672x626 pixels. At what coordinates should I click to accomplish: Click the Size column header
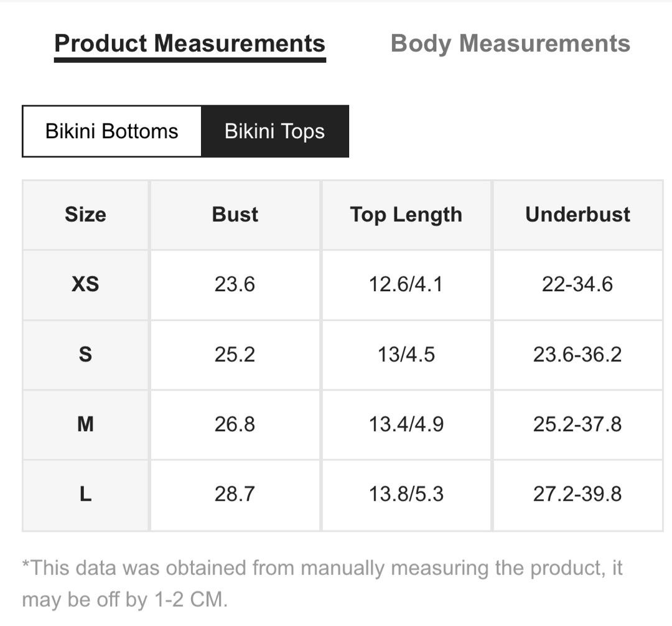[x=85, y=214]
